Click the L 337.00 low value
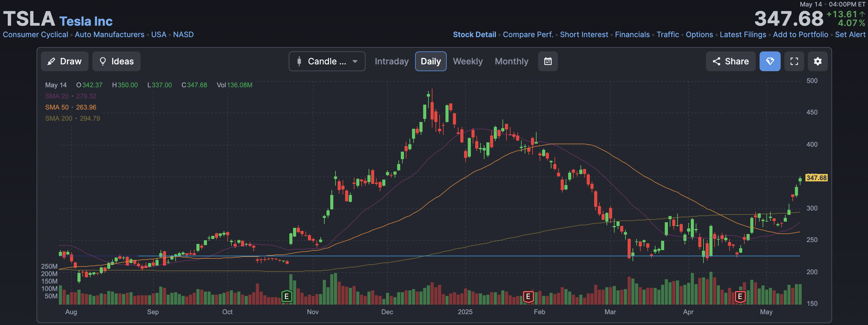The height and width of the screenshot is (325, 868). 160,85
